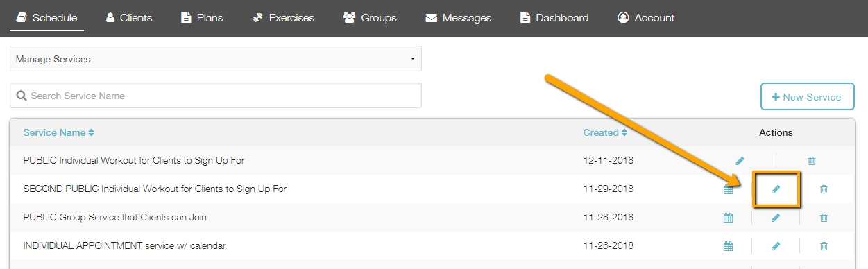This screenshot has width=868, height=269.
Task: Open calendar for INDIVIDUAL APPOINTMENT service
Action: pos(728,246)
